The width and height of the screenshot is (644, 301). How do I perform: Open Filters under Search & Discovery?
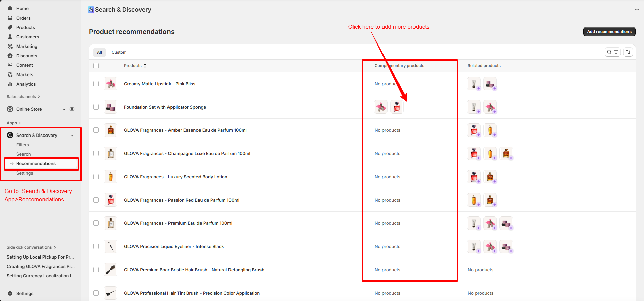tap(23, 145)
